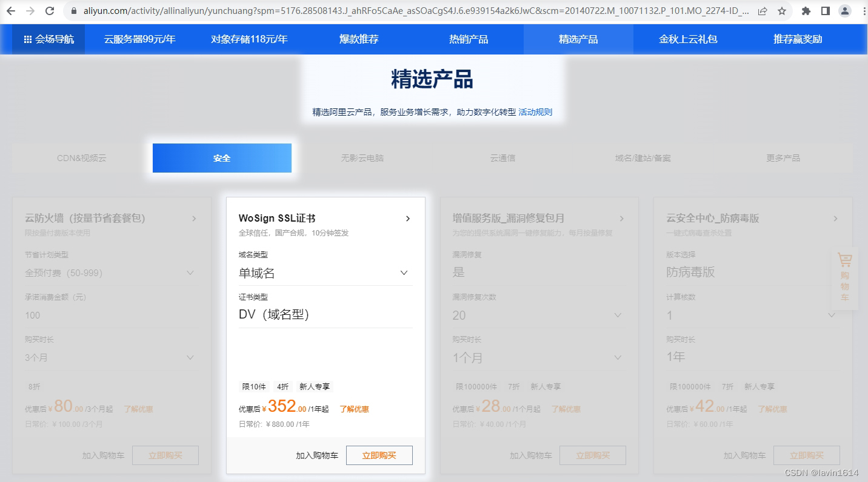Expand the 节省计划类型 全预付费 dropdown
This screenshot has height=482, width=868.
112,273
